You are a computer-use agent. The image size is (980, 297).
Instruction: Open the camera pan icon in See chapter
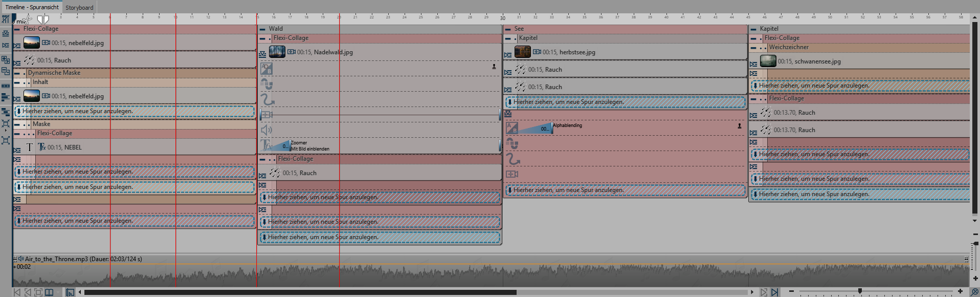click(x=512, y=174)
